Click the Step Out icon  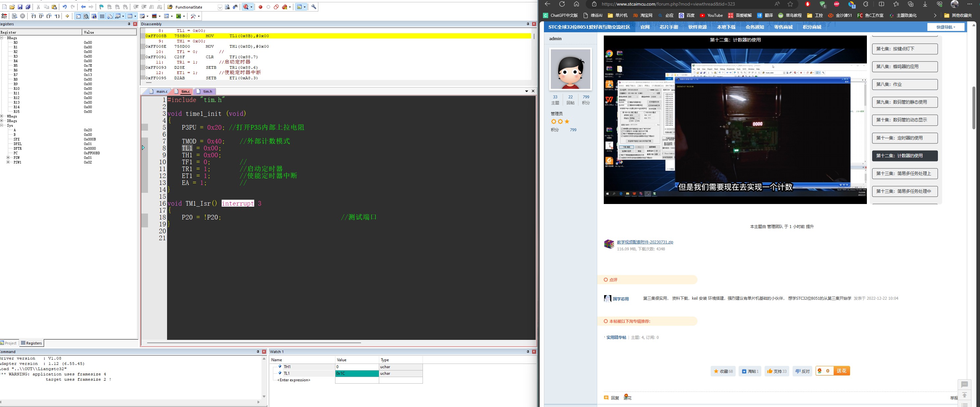tap(49, 16)
